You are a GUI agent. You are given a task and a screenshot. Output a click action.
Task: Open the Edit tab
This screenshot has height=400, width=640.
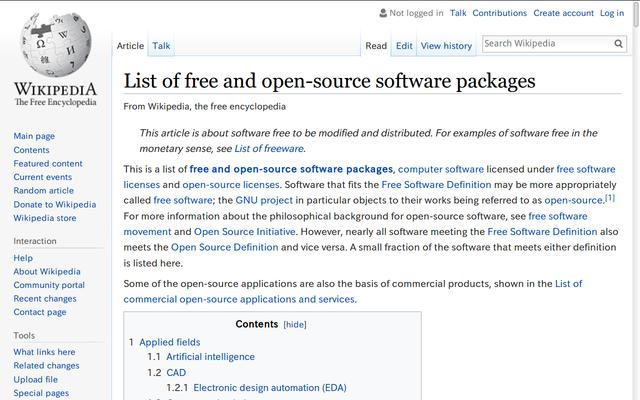pos(404,46)
